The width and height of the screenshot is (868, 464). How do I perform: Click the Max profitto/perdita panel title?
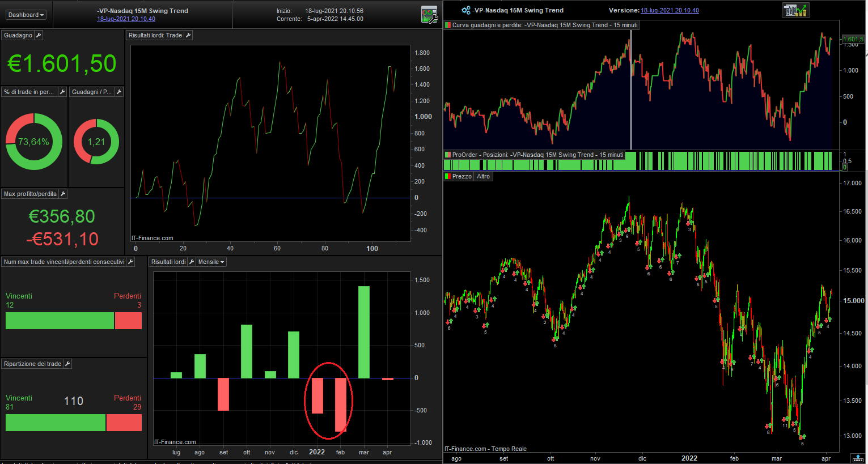[x=30, y=194]
